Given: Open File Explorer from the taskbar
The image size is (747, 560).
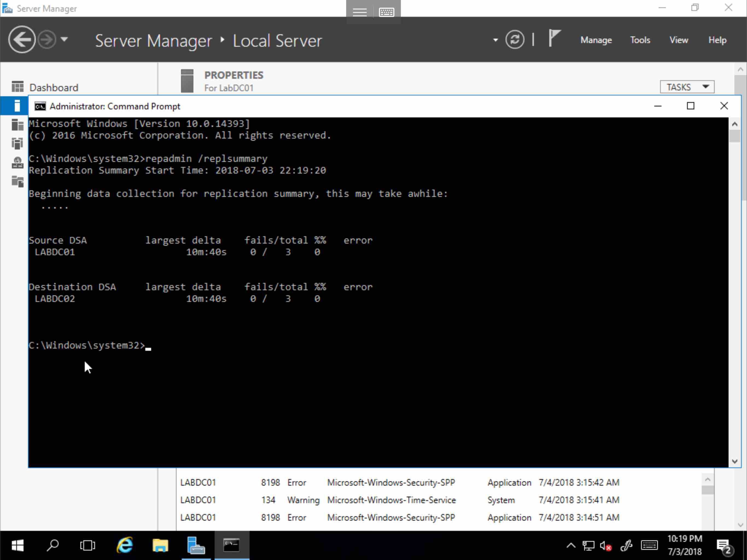Looking at the screenshot, I should point(160,546).
